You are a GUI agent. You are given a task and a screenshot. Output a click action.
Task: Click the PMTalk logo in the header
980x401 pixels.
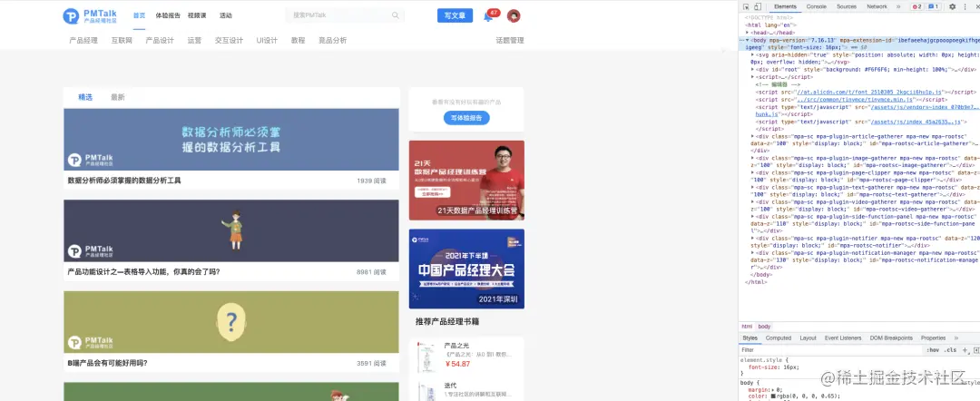tap(90, 15)
